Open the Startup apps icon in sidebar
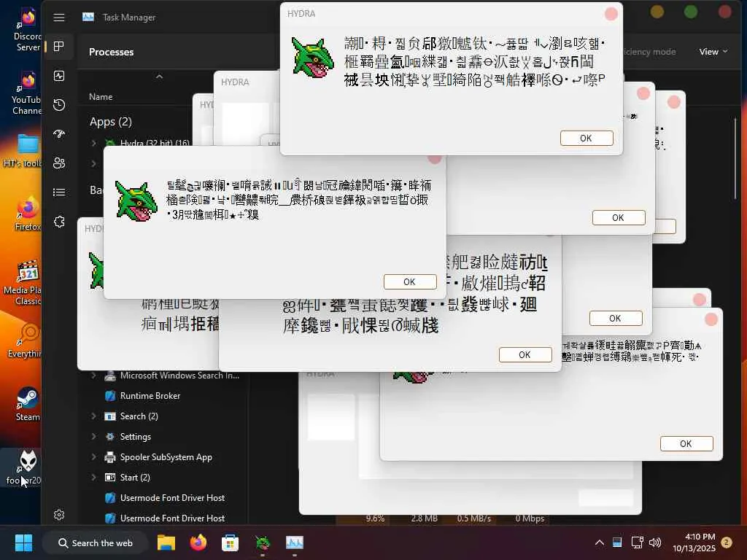 [x=59, y=134]
